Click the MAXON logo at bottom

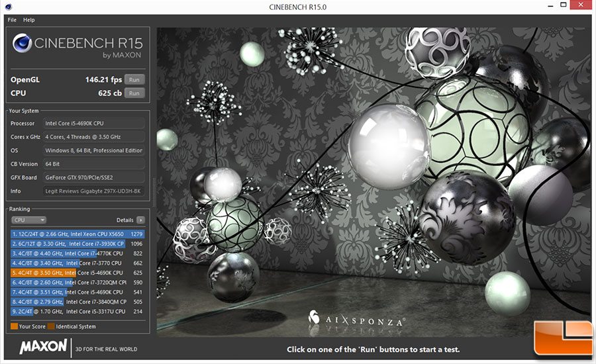[43, 347]
